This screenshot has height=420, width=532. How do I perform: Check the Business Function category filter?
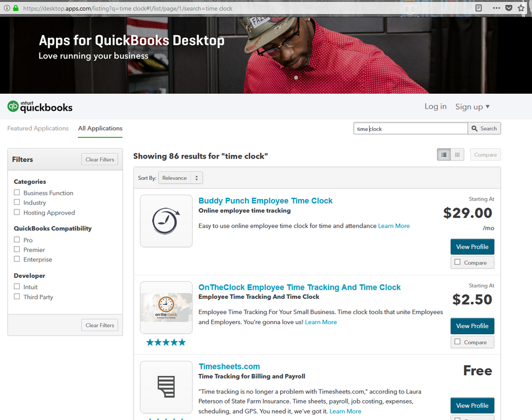point(17,192)
